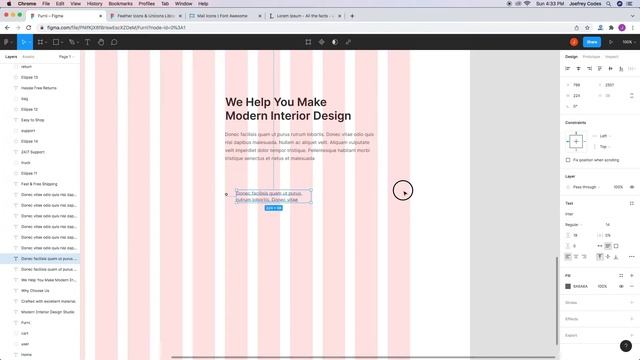
Task: Open the shape tools dropdown arrow
Action: 62,42
